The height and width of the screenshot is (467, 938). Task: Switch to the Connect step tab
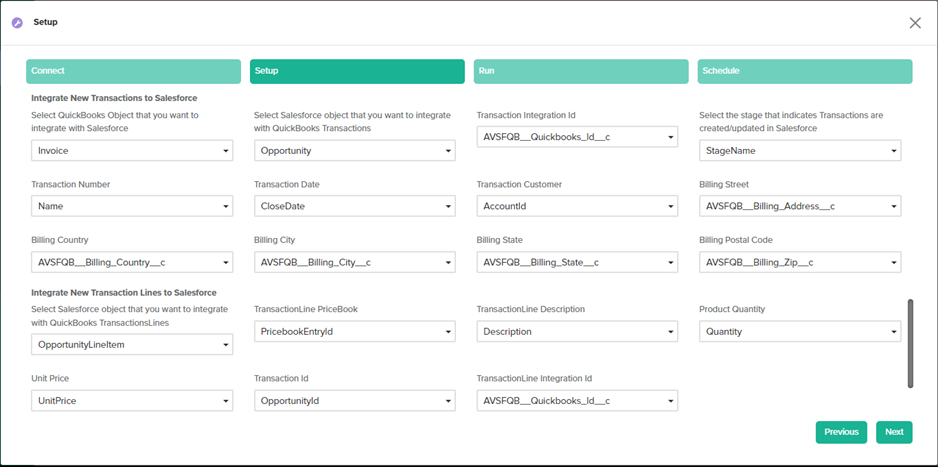point(133,71)
